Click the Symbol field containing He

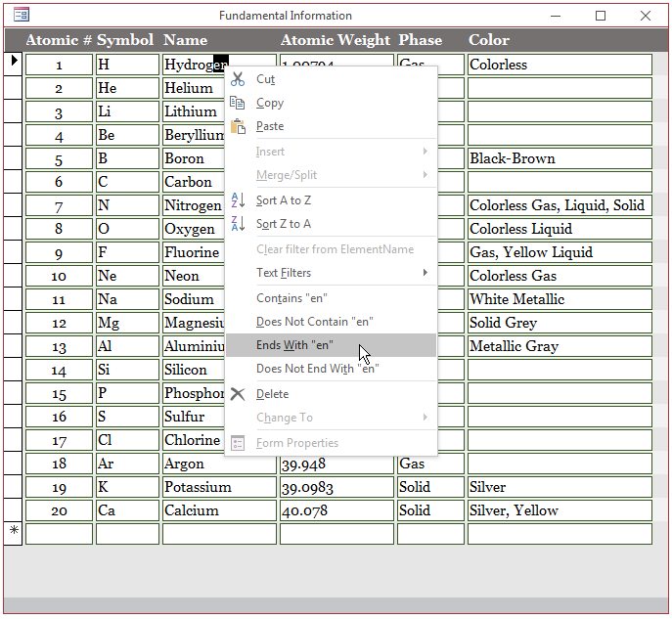(127, 88)
